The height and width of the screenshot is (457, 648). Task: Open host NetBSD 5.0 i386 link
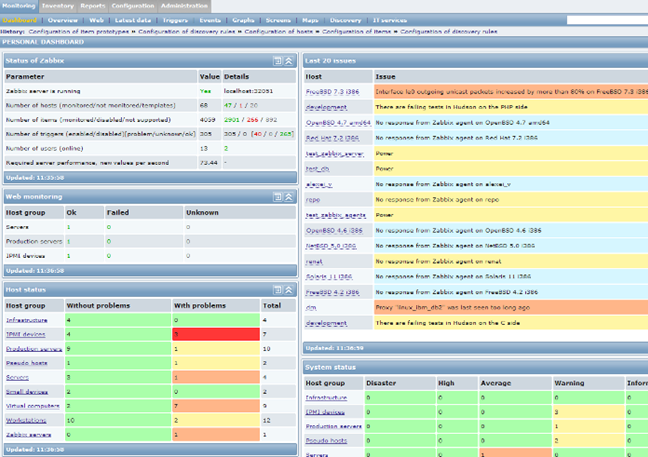(331, 246)
